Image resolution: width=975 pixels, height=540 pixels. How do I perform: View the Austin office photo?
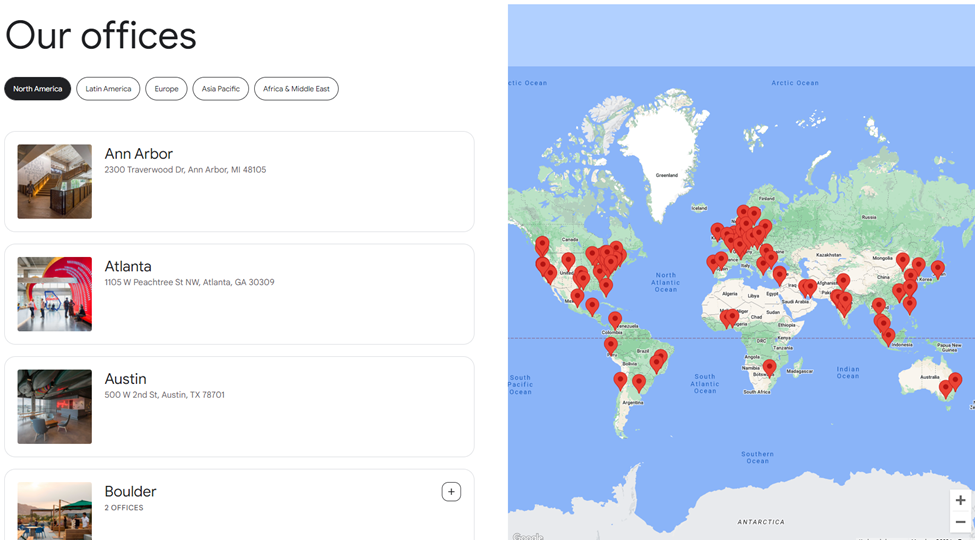(55, 407)
